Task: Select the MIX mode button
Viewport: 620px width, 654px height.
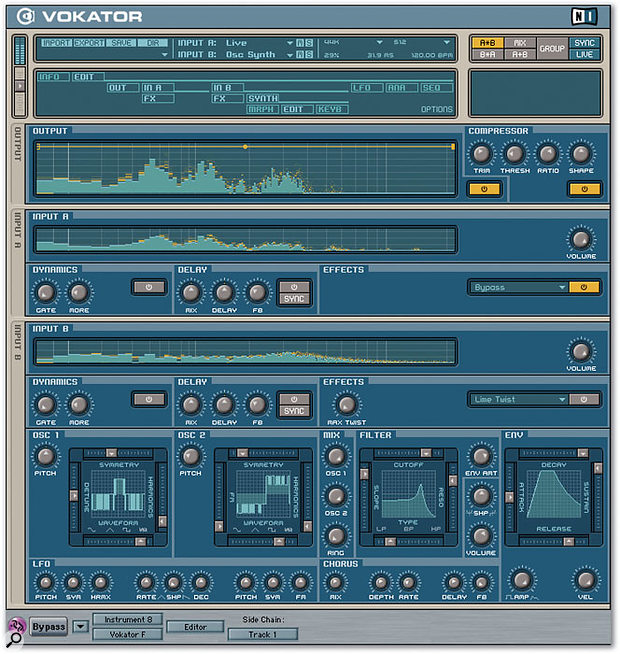Action: [x=519, y=43]
